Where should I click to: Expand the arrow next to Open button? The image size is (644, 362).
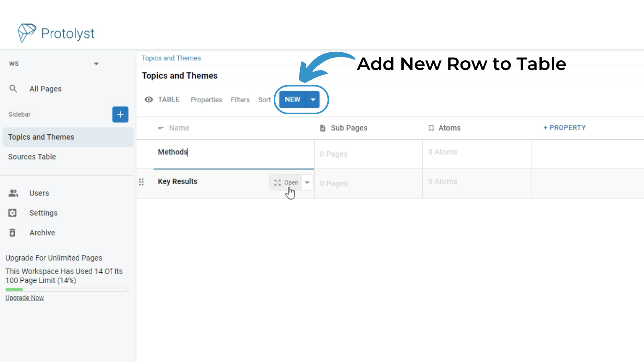307,182
